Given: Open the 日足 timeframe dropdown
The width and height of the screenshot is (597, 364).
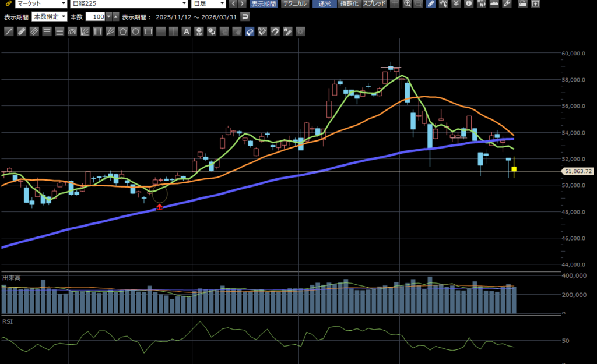Looking at the screenshot, I should [x=209, y=4].
